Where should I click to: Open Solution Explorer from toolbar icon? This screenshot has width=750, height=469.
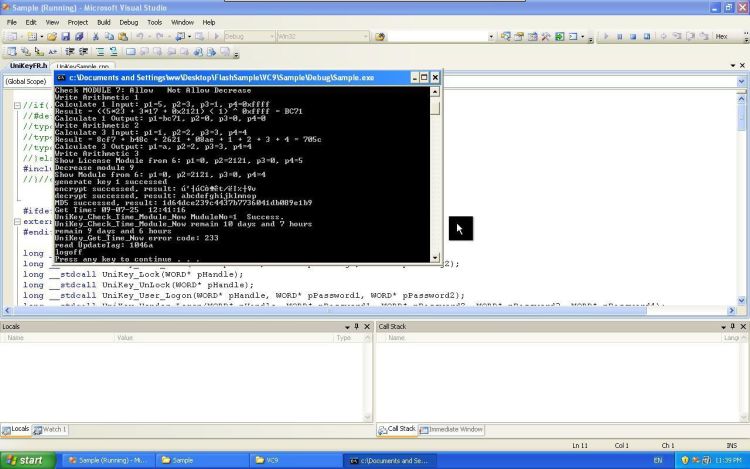click(x=506, y=36)
